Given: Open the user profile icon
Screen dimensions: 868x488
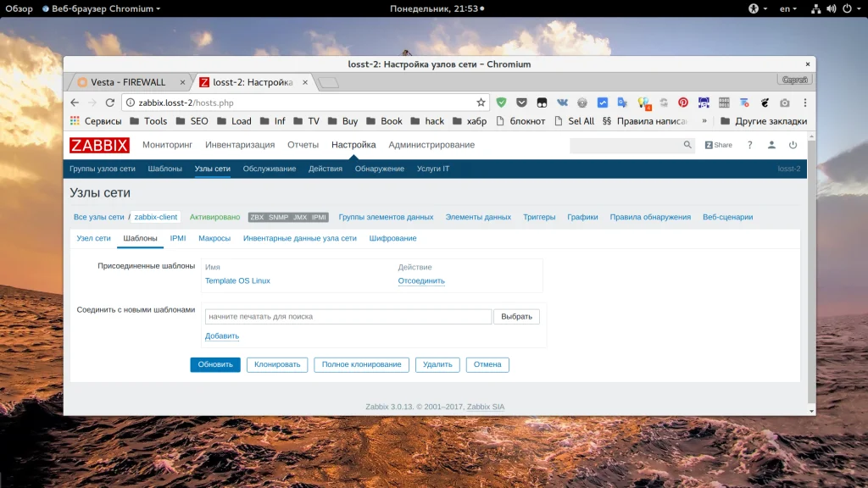Looking at the screenshot, I should click(x=771, y=145).
